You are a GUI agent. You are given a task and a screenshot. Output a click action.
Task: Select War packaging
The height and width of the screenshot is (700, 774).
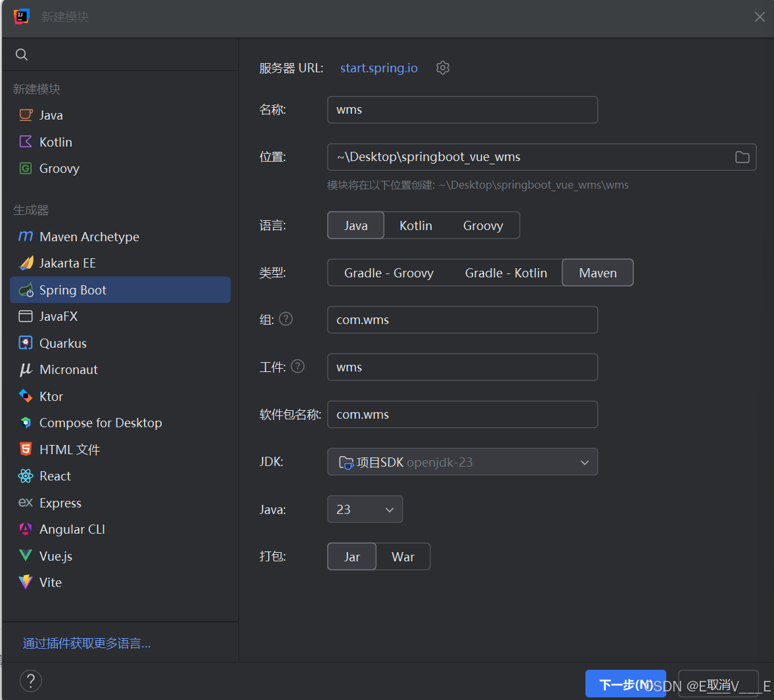coord(403,556)
